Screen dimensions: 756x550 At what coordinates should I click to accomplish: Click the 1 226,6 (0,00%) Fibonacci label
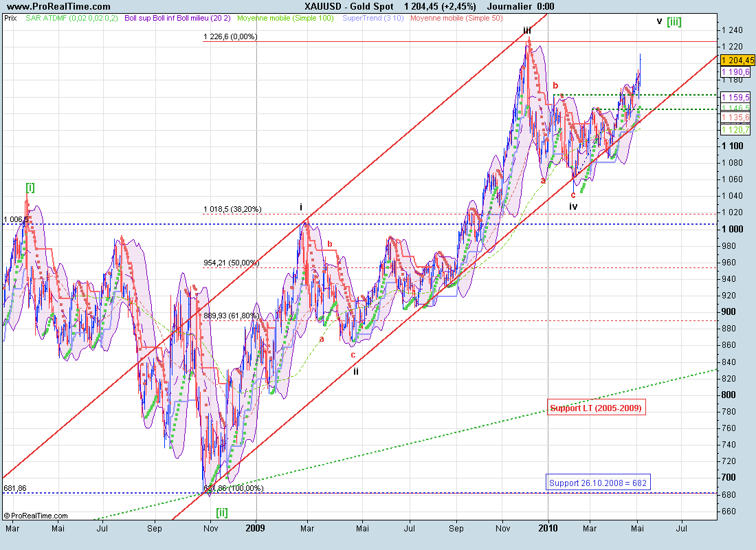(x=230, y=36)
